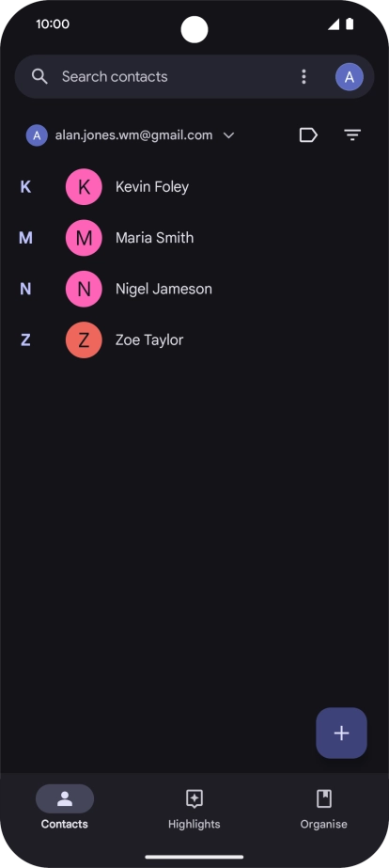Tap the add contact plus button
Viewport: 389px width, 868px height.
[341, 733]
